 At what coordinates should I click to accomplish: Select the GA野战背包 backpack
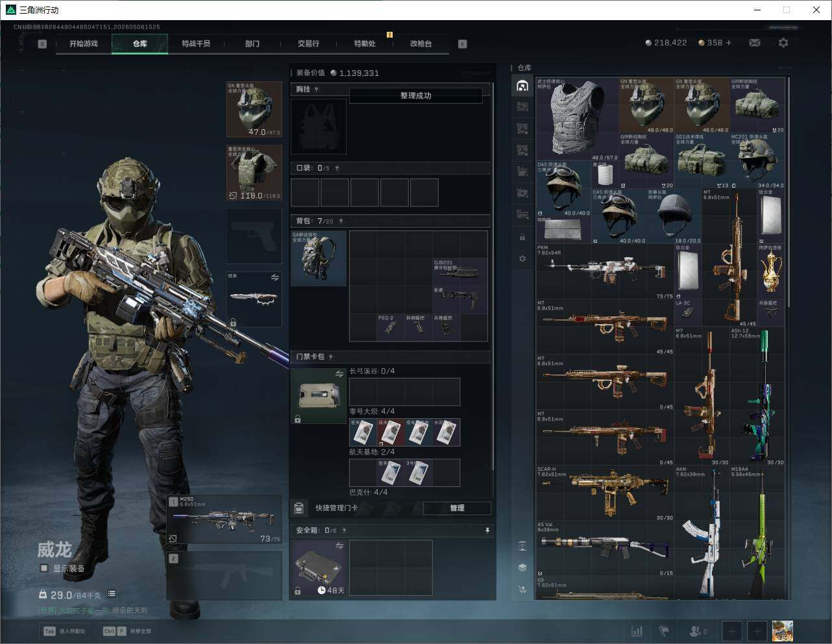click(x=319, y=258)
